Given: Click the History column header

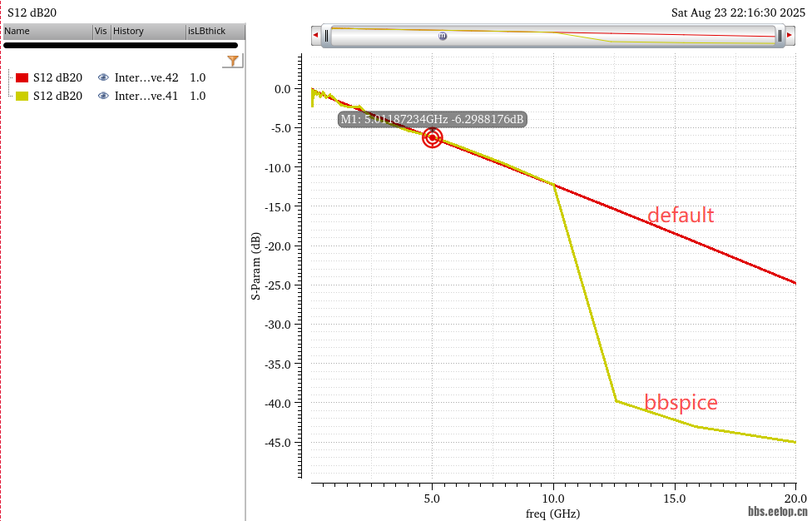Looking at the screenshot, I should [x=149, y=31].
